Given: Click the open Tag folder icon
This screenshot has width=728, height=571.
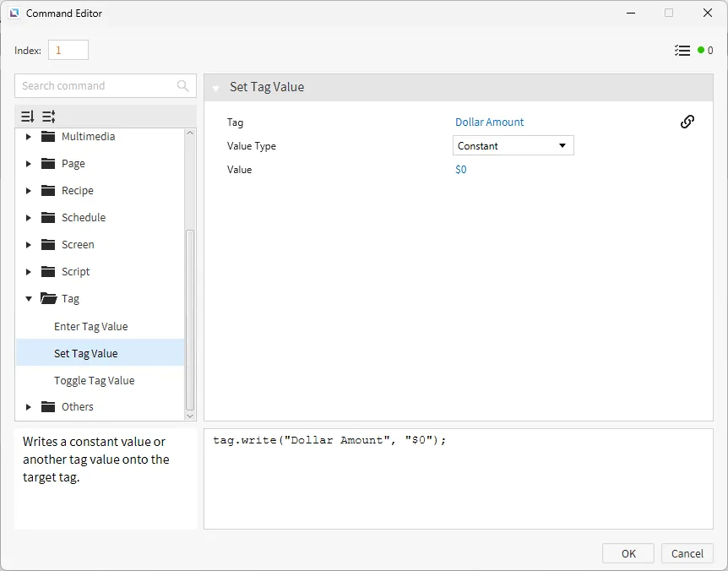Looking at the screenshot, I should [x=47, y=299].
